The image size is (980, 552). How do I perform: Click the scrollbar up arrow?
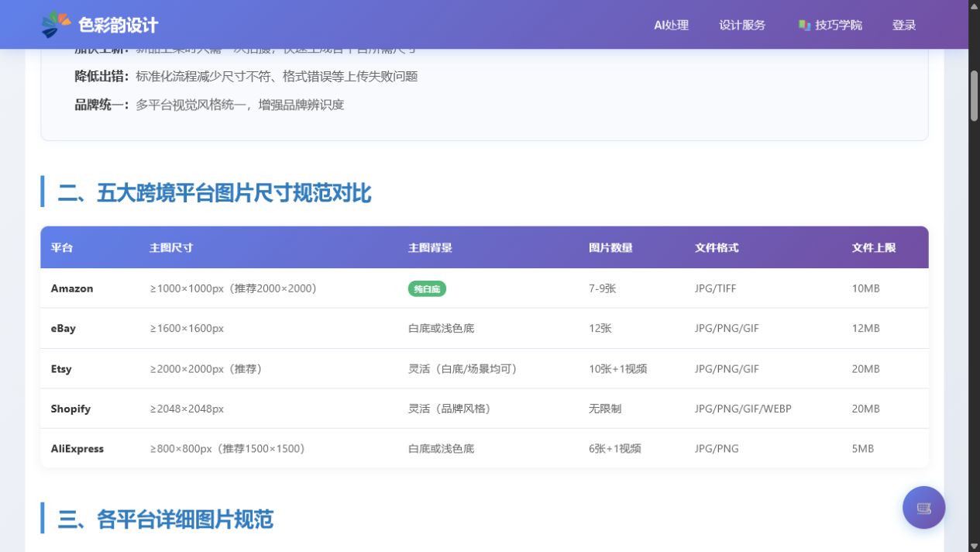click(x=974, y=6)
